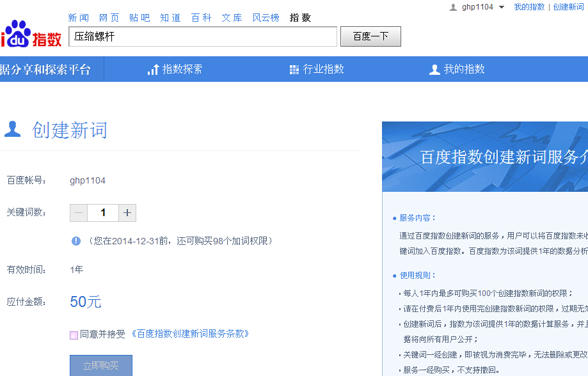Viewport: 588px width, 376px height.
Task: Click the 立即购买 button
Action: coord(101,365)
